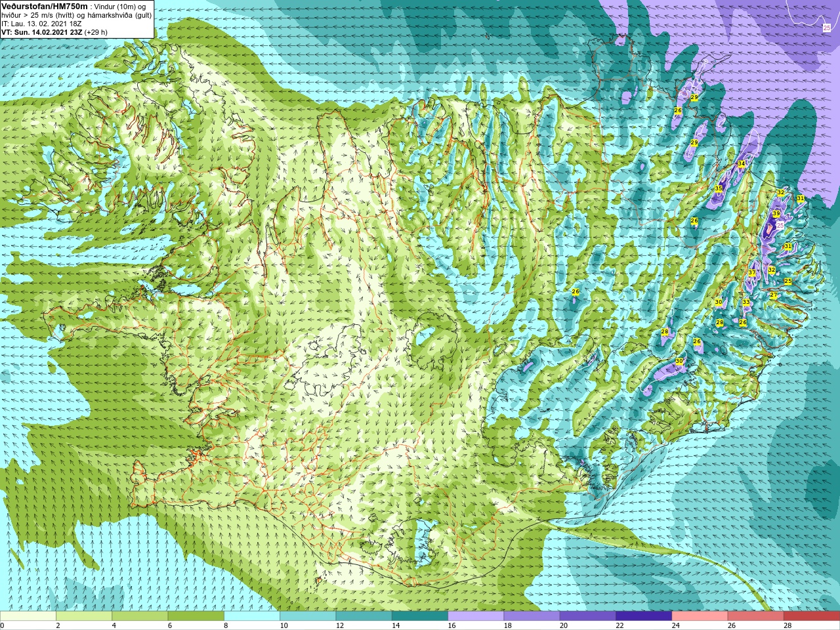Click the Veðurstofan/HM750m title text
The width and height of the screenshot is (840, 630).
click(x=45, y=6)
